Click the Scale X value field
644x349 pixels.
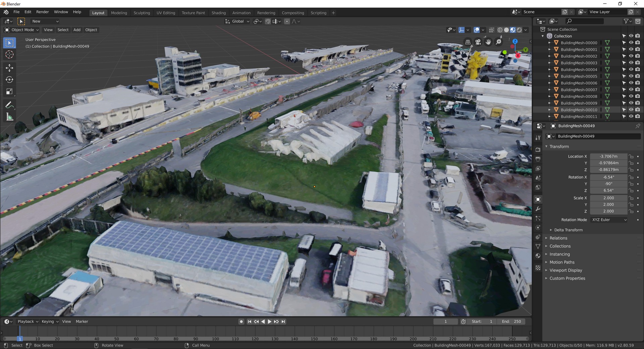608,198
